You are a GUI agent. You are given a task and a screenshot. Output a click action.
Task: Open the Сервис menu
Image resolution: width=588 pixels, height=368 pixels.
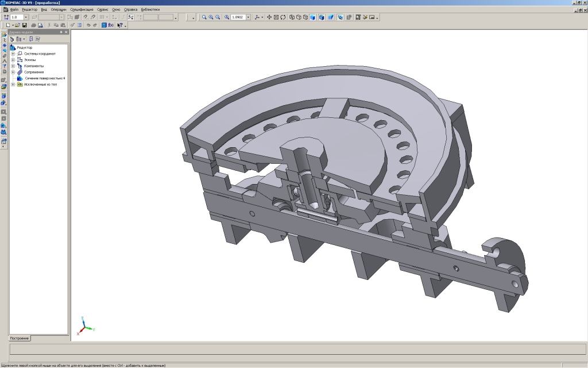(x=102, y=10)
